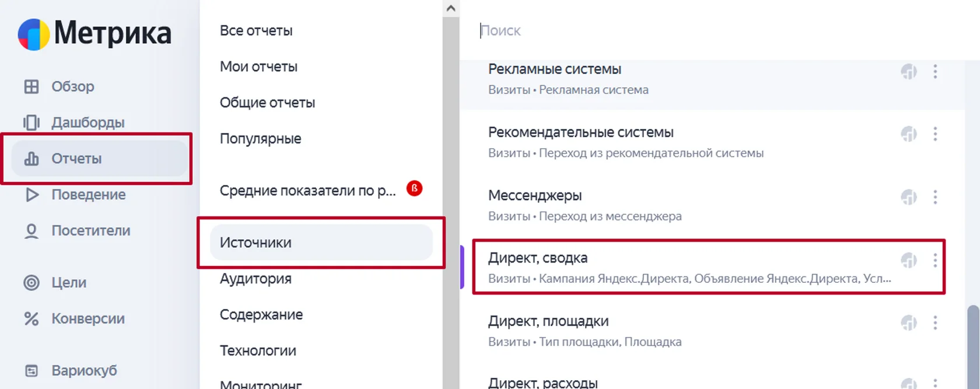Click the Дашборды sidebar icon
The height and width of the screenshot is (389, 980).
32,122
